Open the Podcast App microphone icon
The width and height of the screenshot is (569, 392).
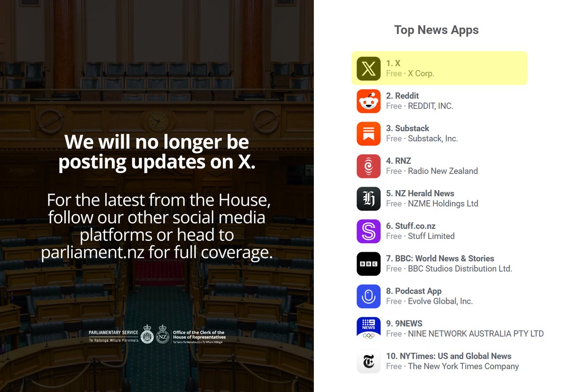click(x=368, y=296)
